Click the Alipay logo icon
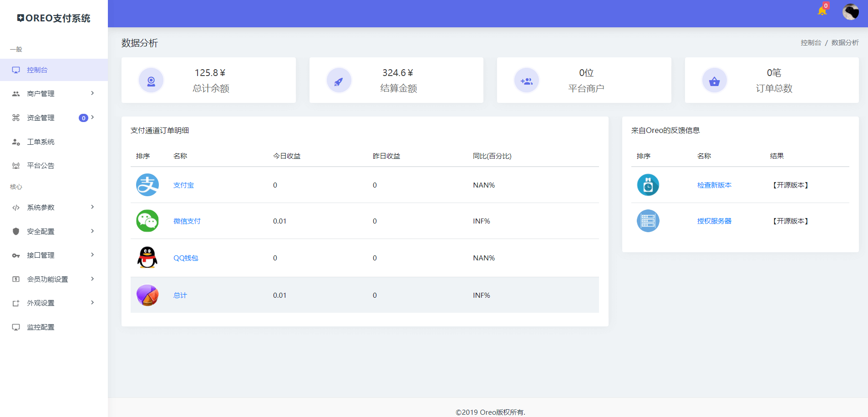 pos(147,185)
